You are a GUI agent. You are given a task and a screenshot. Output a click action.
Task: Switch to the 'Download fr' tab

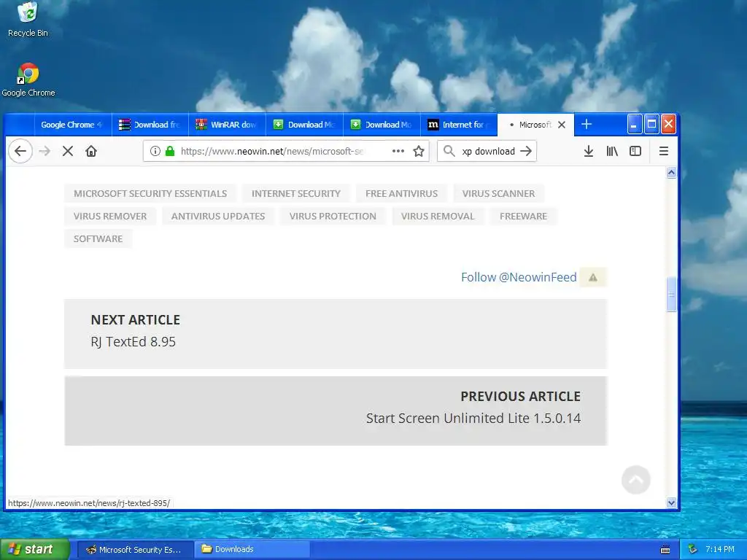tap(150, 125)
